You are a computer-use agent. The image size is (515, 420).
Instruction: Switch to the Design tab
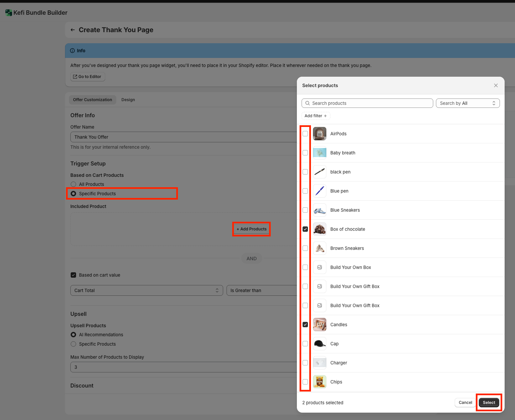128,100
